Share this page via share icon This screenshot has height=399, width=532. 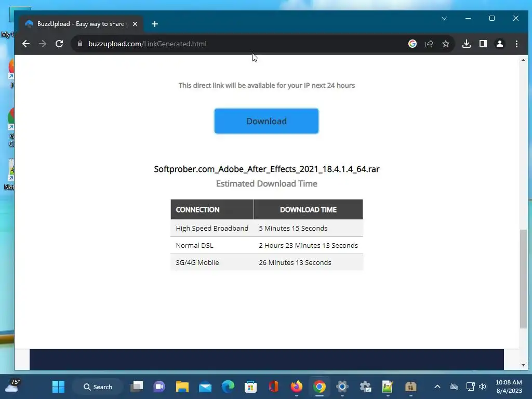pos(429,44)
